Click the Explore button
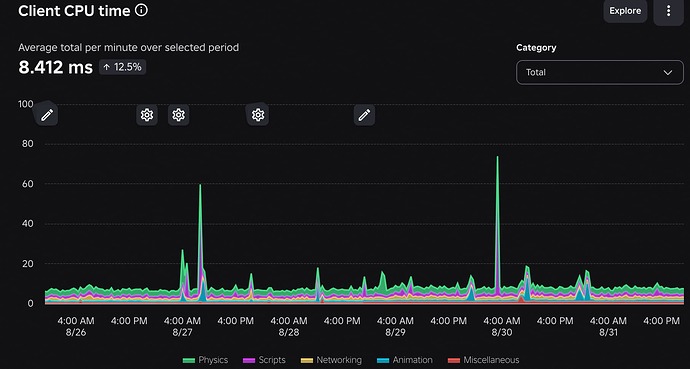Image resolution: width=690 pixels, height=369 pixels. point(625,11)
